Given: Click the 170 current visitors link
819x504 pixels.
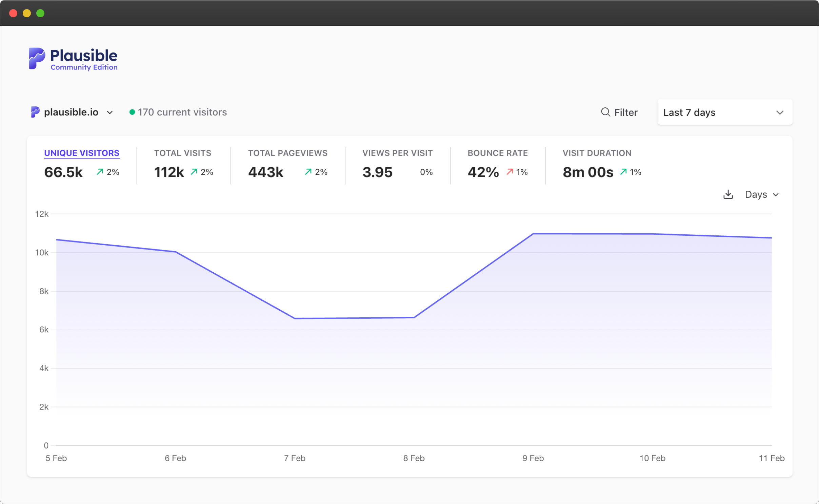Looking at the screenshot, I should click(182, 112).
